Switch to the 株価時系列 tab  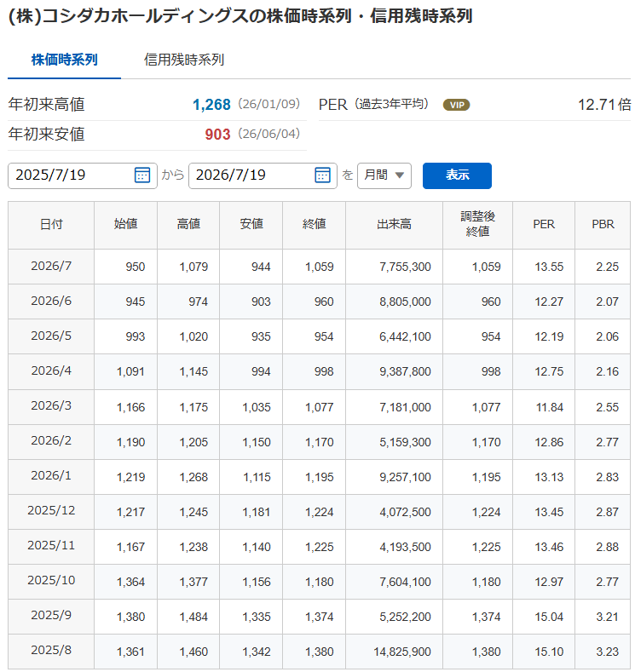[64, 60]
